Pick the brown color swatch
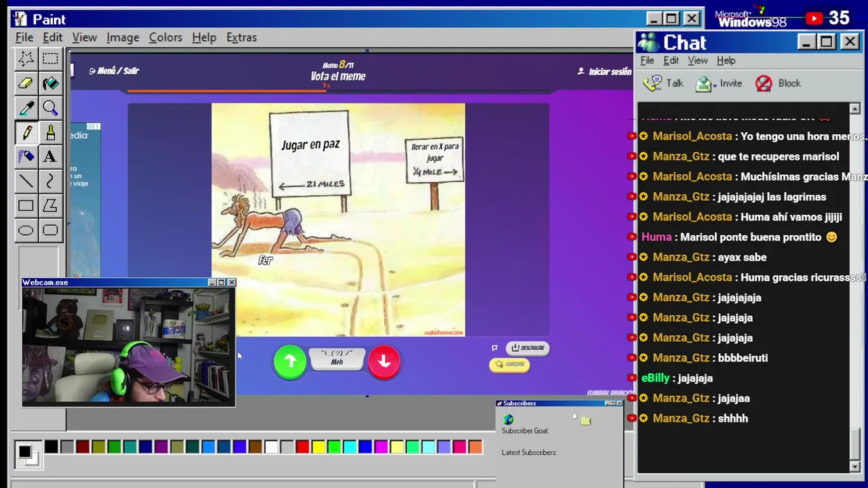Image resolution: width=868 pixels, height=488 pixels. pos(256,447)
